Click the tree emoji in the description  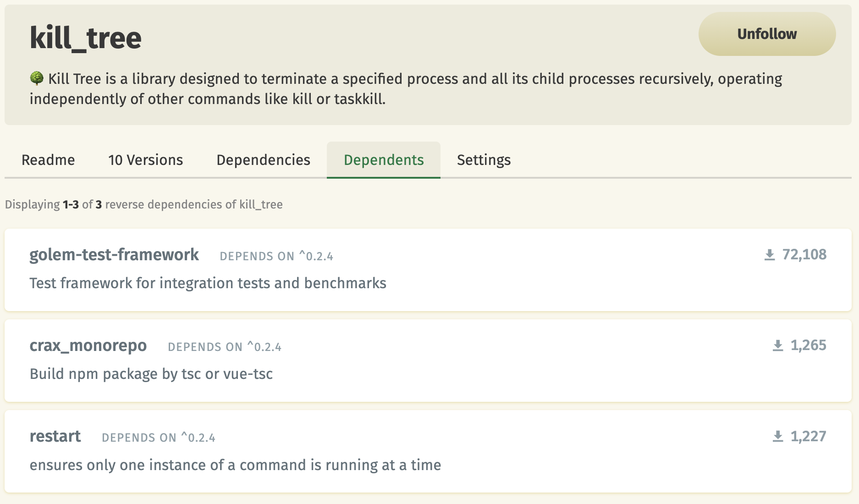tap(37, 78)
